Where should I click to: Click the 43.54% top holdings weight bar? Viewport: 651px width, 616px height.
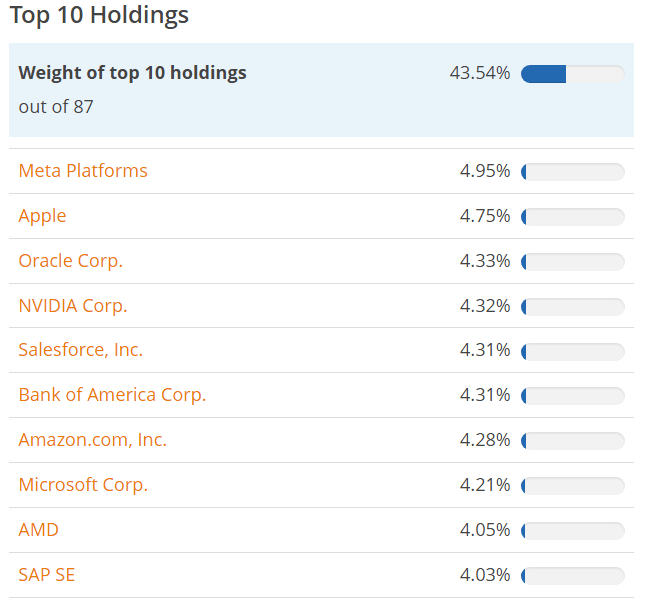(572, 74)
